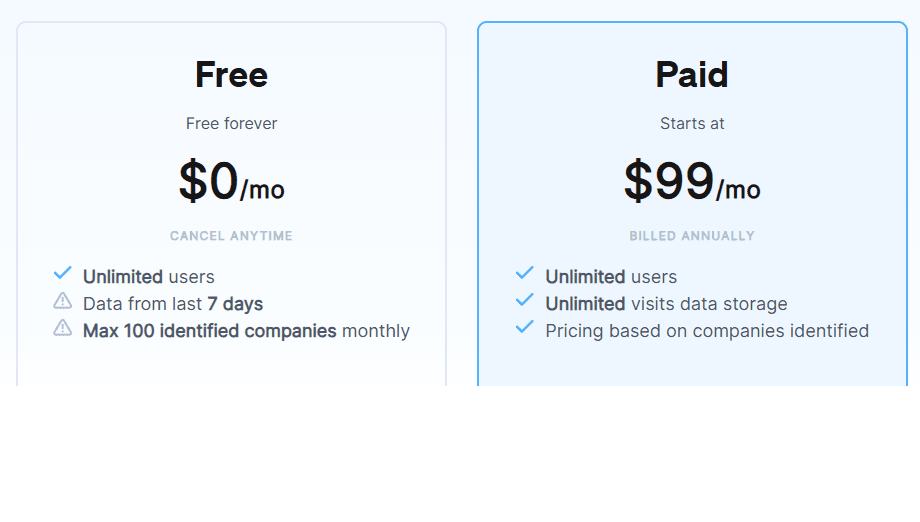Screen dimensions: 920x522
Task: Click the Starts at subtitle
Action: point(692,124)
